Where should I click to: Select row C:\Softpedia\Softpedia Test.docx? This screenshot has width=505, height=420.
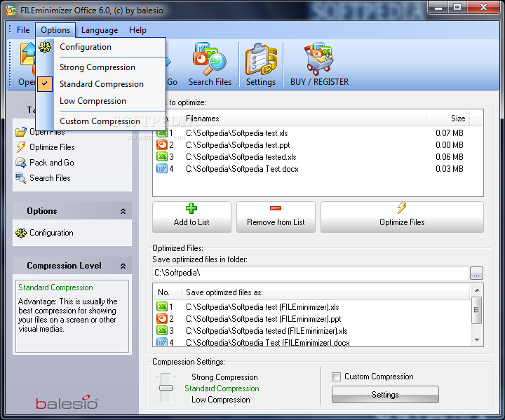[318, 169]
